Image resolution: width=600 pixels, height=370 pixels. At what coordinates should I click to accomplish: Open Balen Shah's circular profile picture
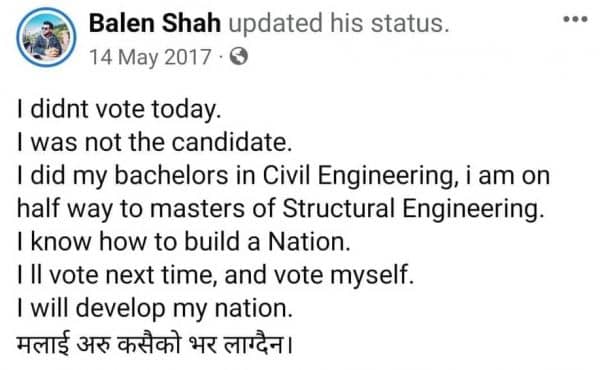pyautogui.click(x=46, y=37)
